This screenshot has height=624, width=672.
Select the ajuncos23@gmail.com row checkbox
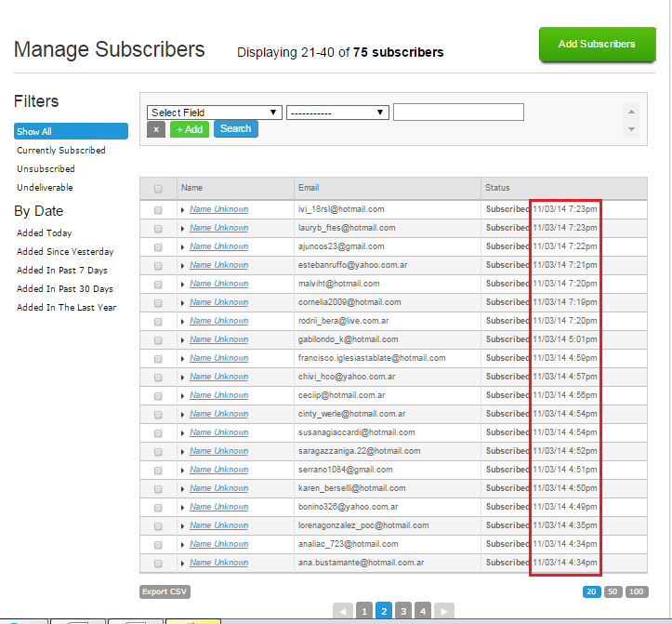pyautogui.click(x=158, y=247)
